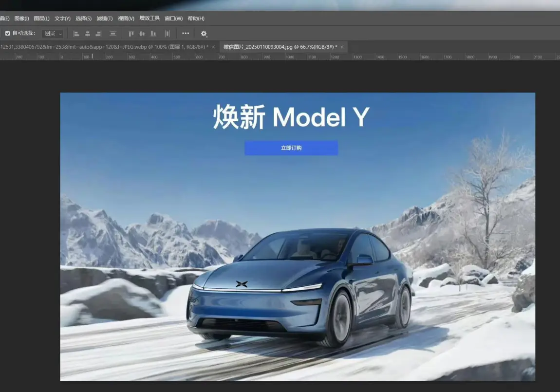Open the 增效工具 menu
Screen dimensions: 560x392
coord(149,18)
